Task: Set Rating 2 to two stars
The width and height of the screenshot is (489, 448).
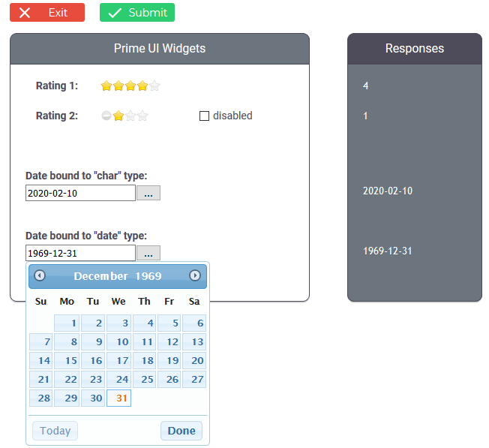Action: (x=130, y=116)
